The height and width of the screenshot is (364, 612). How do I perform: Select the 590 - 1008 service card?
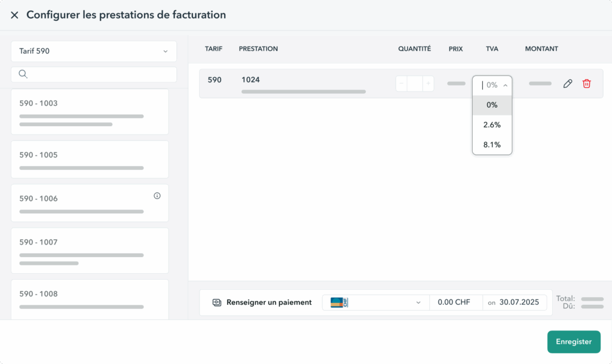pos(90,299)
